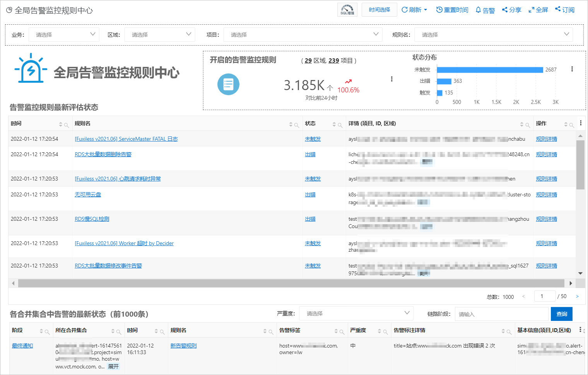Open RDS大批量数据修改事件告警 rule link
The image size is (588, 375).
pyautogui.click(x=108, y=266)
